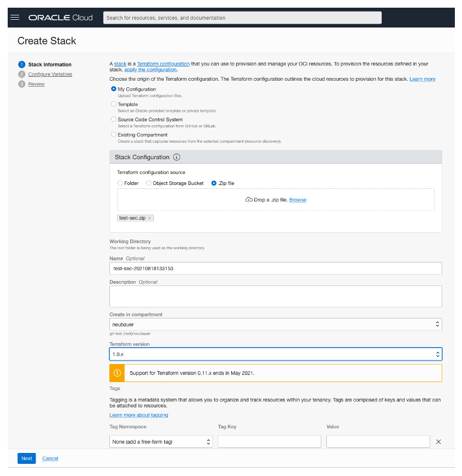Click step 2 circle in wizard

point(22,74)
